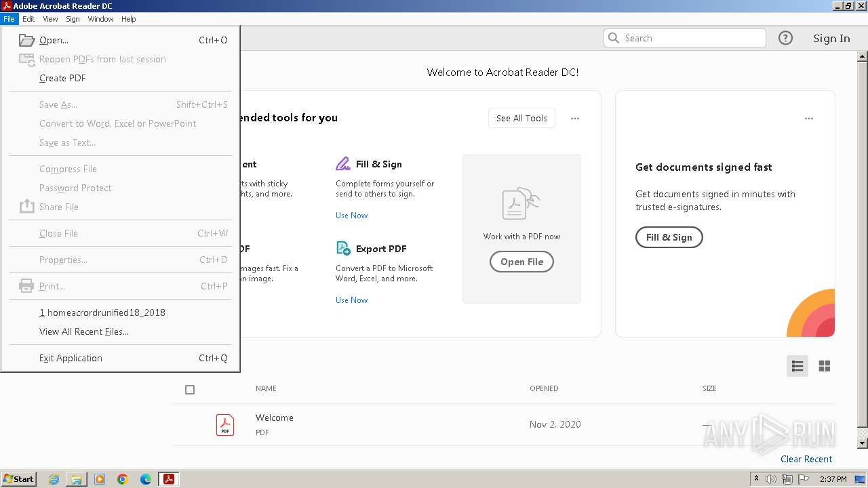Image resolution: width=868 pixels, height=488 pixels.
Task: Click the PDF document icon above Open File
Action: coord(521,204)
